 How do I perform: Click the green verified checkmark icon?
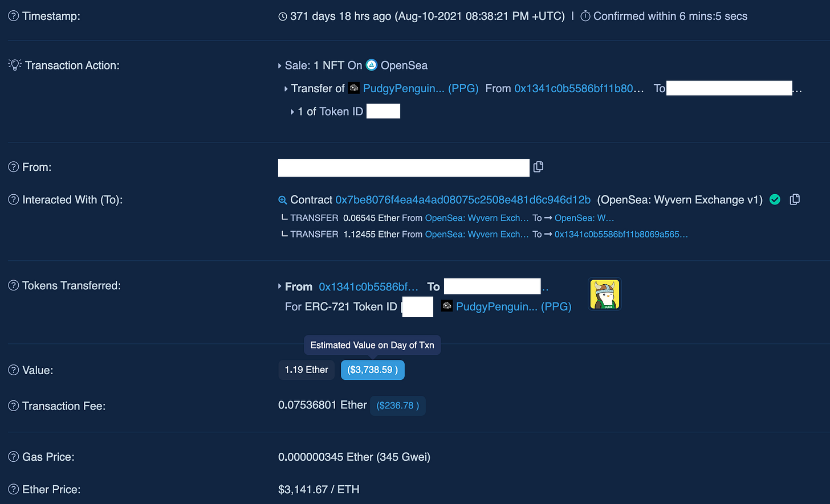click(775, 199)
